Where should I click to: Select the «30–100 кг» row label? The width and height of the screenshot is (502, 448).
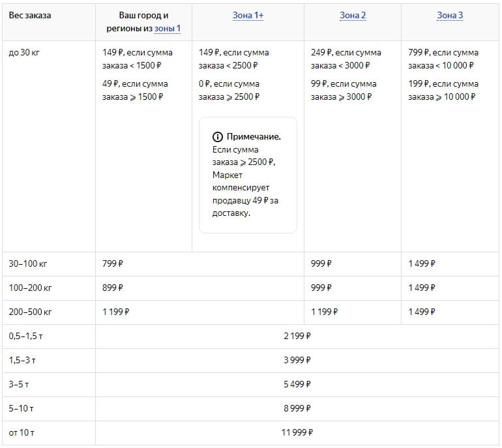28,264
